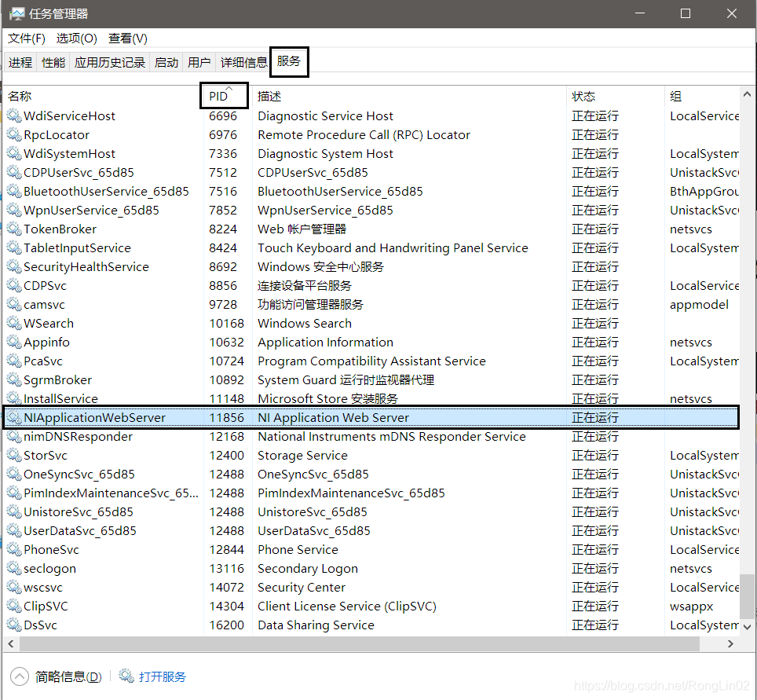Click the BluetoothUserService_65d85 gear icon
This screenshot has width=757, height=700.
click(x=14, y=192)
